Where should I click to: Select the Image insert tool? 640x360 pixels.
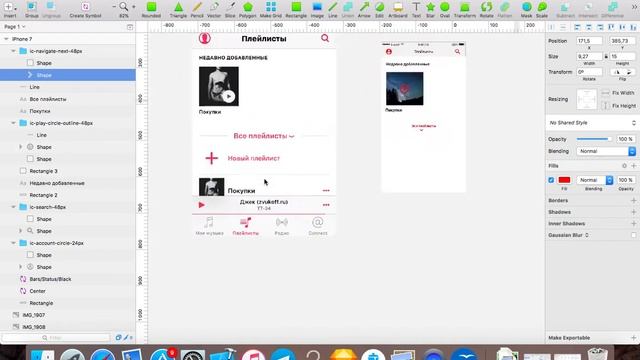pyautogui.click(x=317, y=9)
